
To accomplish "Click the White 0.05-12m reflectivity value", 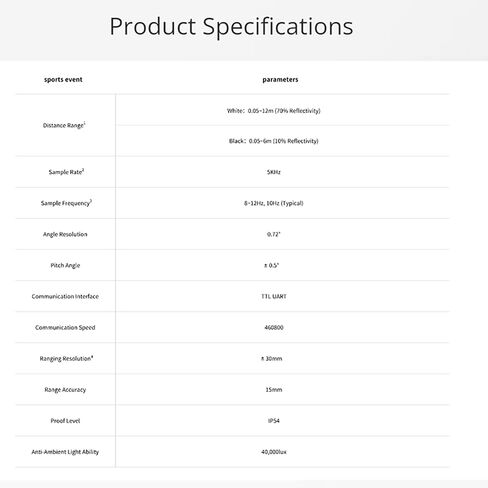I will click(x=273, y=111).
